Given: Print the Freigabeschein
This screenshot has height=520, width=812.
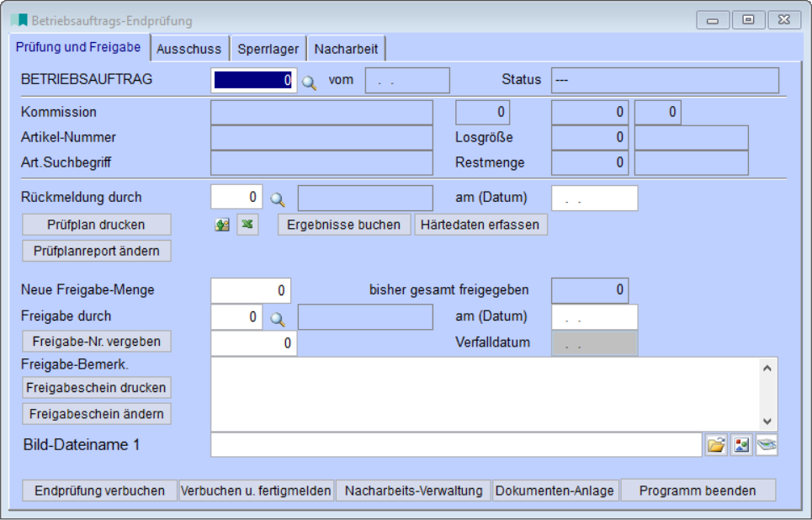Looking at the screenshot, I should [x=96, y=389].
